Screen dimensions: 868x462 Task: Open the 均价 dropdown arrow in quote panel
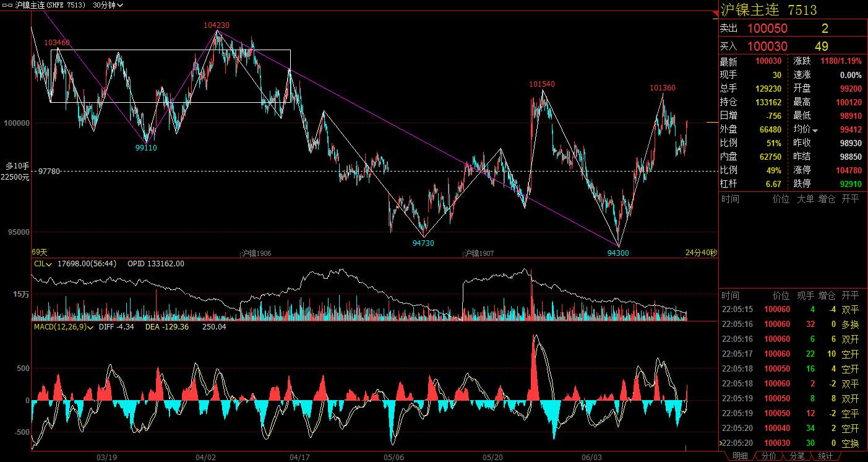tap(815, 130)
